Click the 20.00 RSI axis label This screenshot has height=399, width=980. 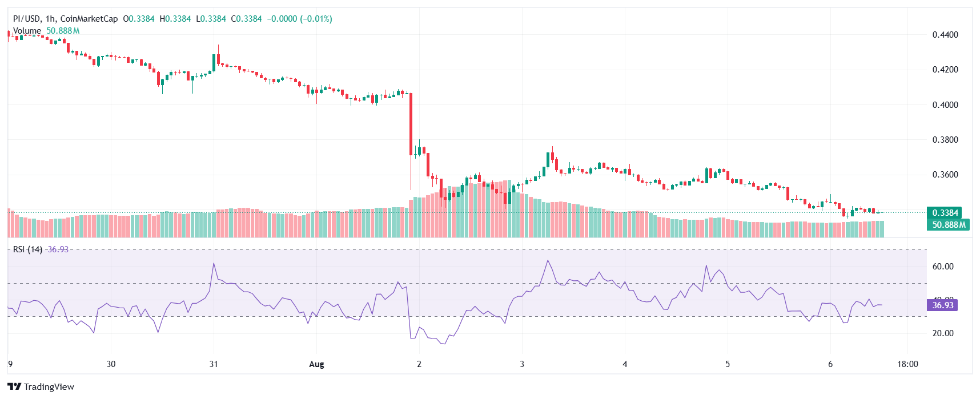click(943, 333)
